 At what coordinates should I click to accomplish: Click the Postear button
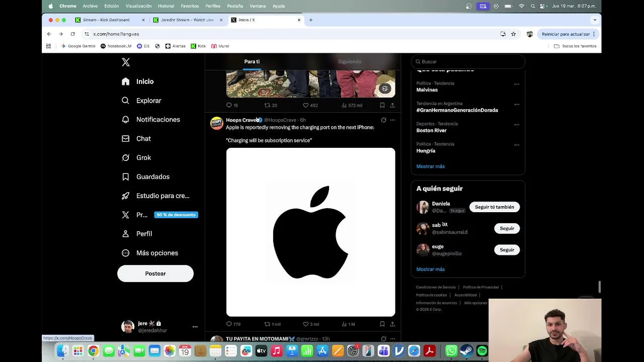click(x=155, y=274)
